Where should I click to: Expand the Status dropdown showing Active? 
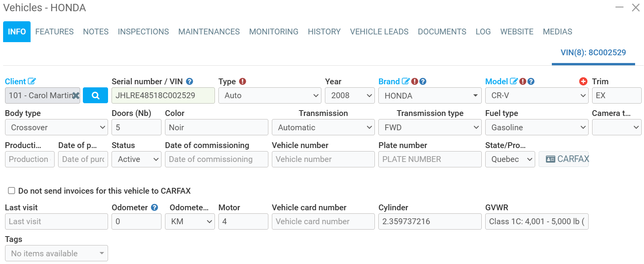[136, 159]
